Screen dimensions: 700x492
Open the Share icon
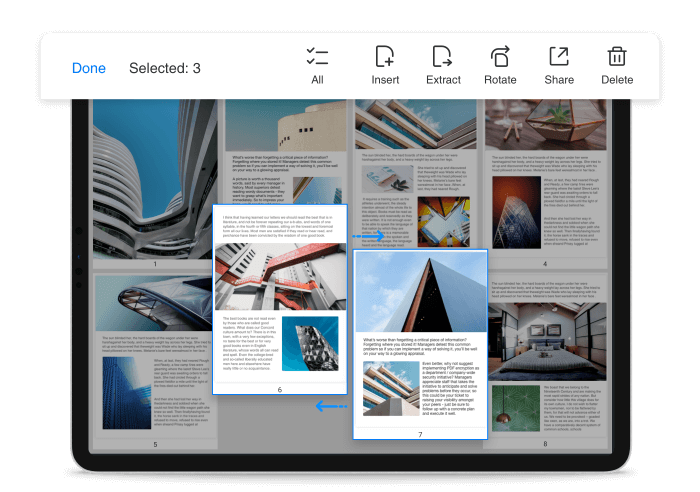(x=559, y=57)
